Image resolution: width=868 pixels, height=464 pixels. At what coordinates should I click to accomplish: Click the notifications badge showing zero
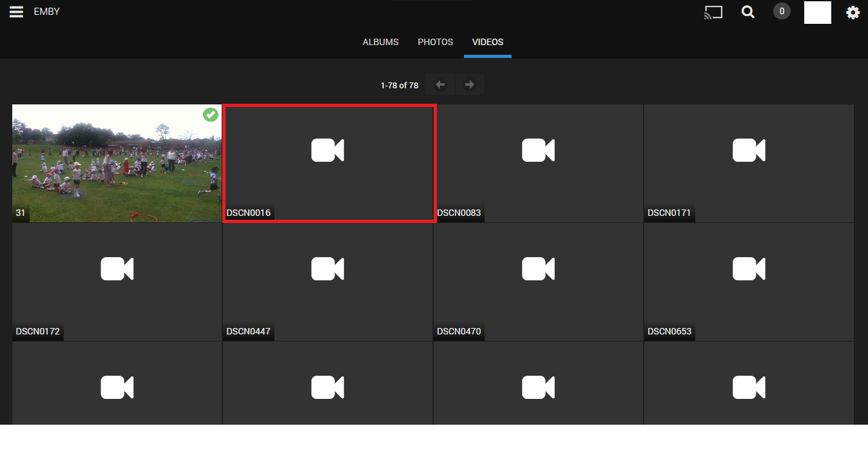781,11
